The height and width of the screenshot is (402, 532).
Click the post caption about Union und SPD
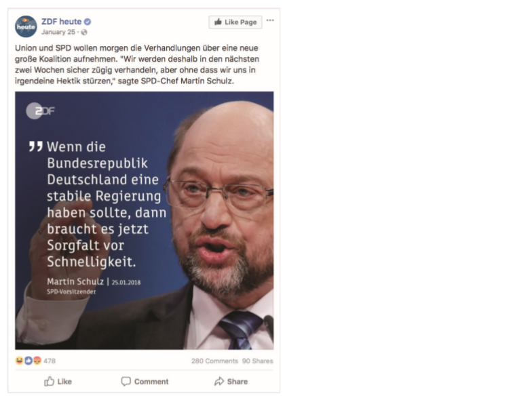(137, 64)
